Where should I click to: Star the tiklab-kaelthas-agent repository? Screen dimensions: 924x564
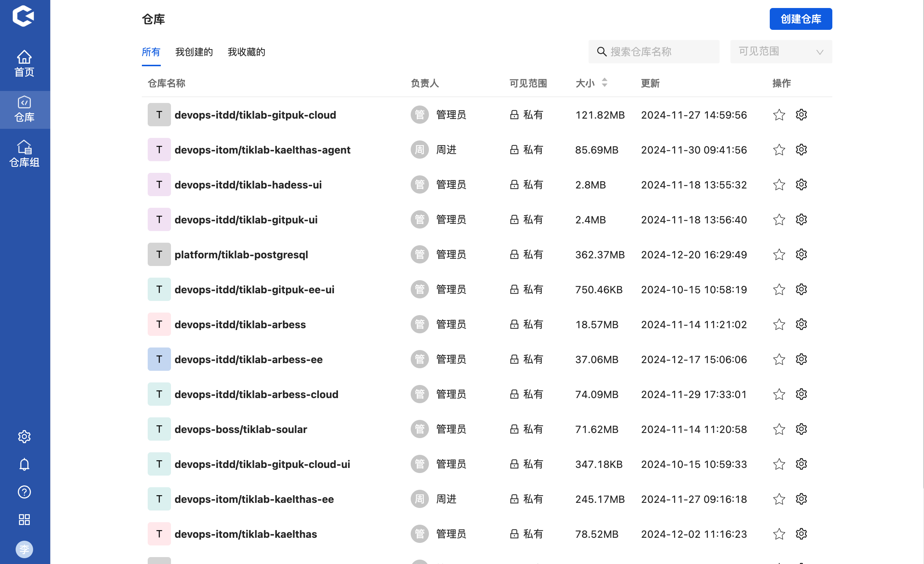click(x=779, y=150)
